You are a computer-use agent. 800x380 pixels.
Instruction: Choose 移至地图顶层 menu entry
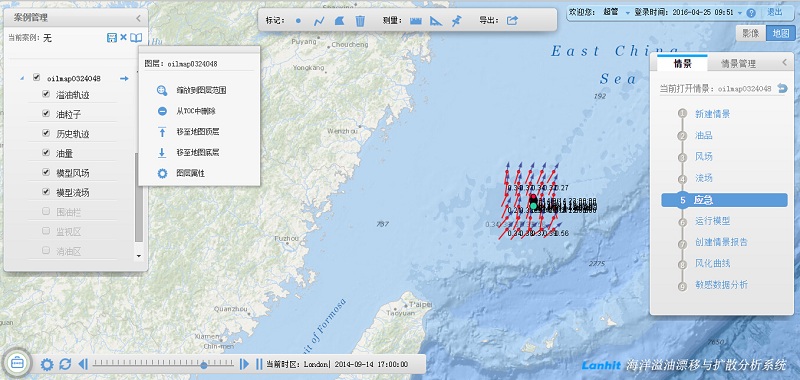tap(197, 132)
